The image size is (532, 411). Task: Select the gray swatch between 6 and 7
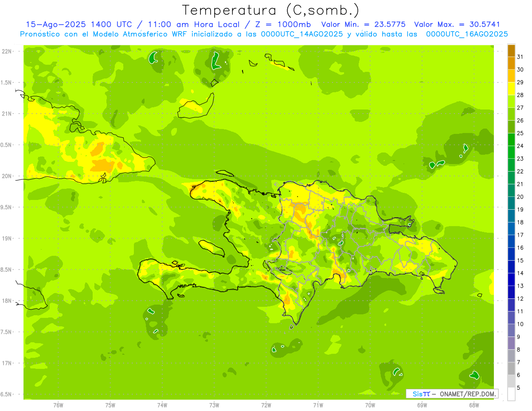coord(511,369)
